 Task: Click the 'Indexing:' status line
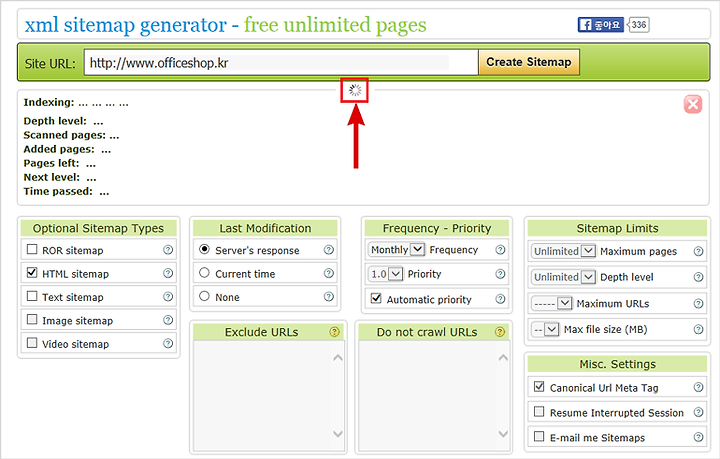coord(76,102)
